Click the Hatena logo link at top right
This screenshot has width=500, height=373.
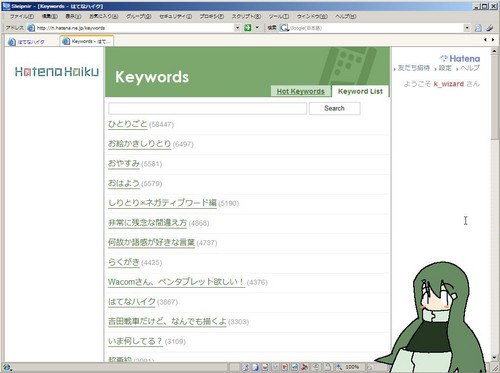tap(460, 59)
